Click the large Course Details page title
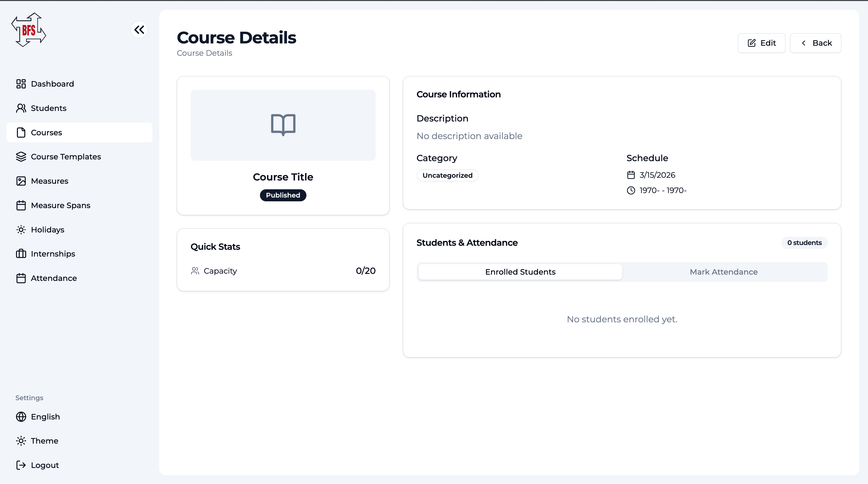868x484 pixels. pos(237,37)
